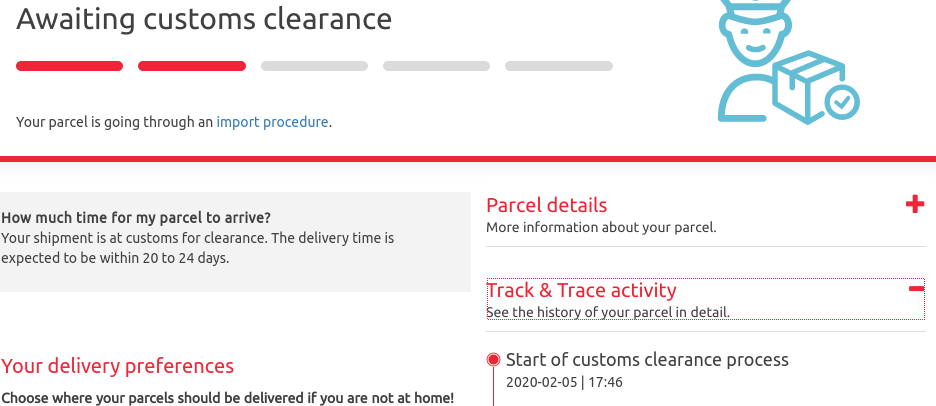Screen dimensions: 936x406
Task: Click the second red progress step bar
Action: pos(192,66)
